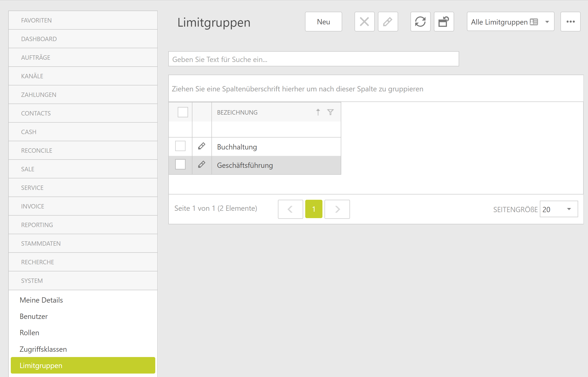Open the Benutzer menu item
The height and width of the screenshot is (377, 588).
pyautogui.click(x=34, y=317)
